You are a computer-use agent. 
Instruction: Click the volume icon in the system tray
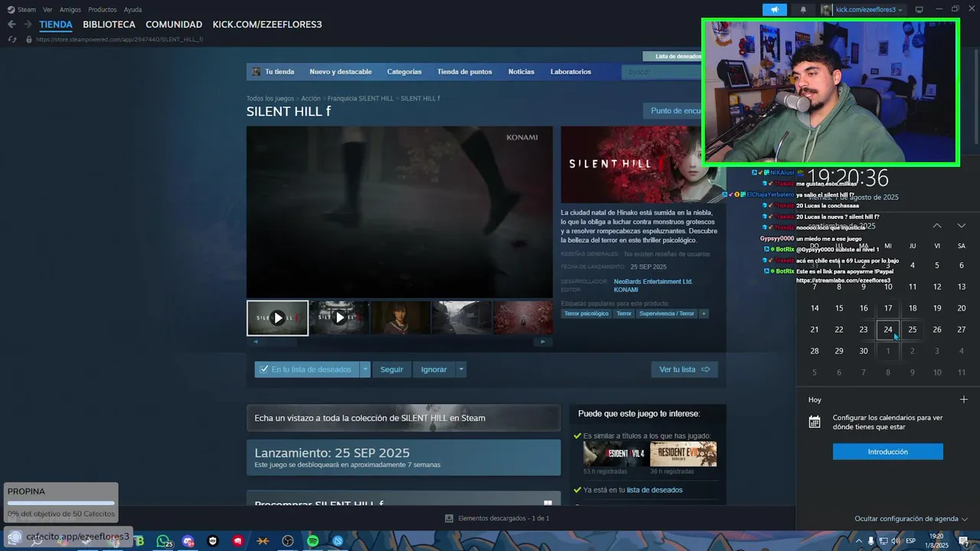[x=896, y=541]
